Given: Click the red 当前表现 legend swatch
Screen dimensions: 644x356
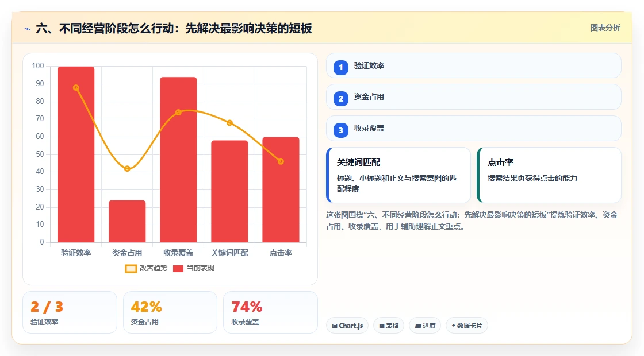Looking at the screenshot, I should 178,269.
